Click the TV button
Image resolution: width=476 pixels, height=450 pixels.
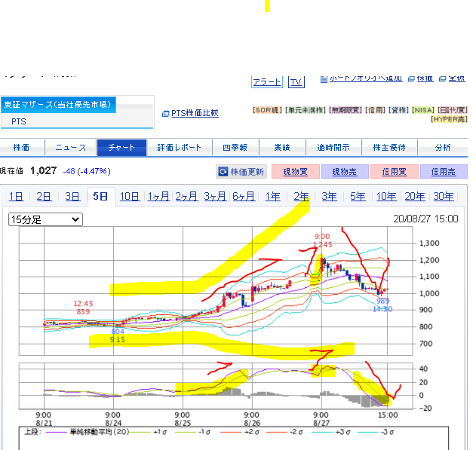pyautogui.click(x=296, y=82)
